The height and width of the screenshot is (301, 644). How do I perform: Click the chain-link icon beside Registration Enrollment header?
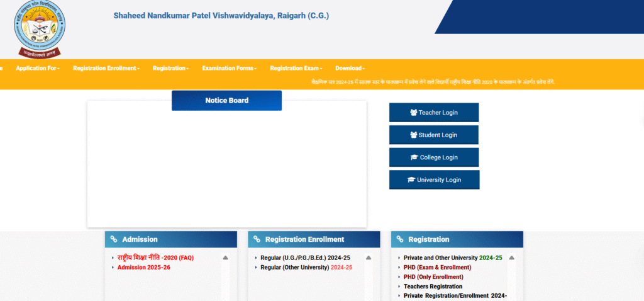click(257, 239)
